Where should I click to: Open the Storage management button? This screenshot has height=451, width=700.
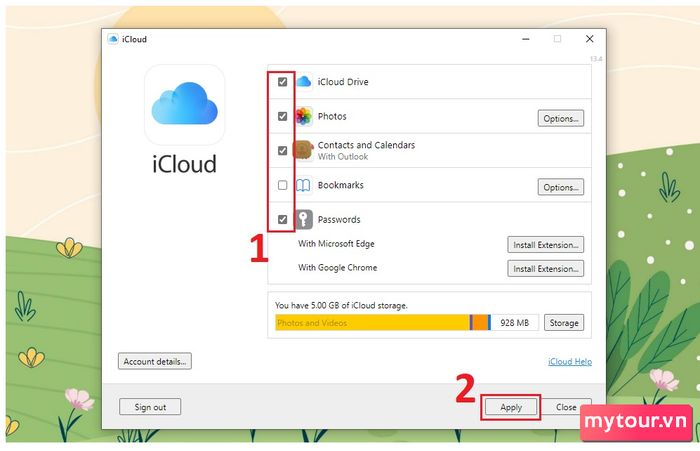point(564,323)
